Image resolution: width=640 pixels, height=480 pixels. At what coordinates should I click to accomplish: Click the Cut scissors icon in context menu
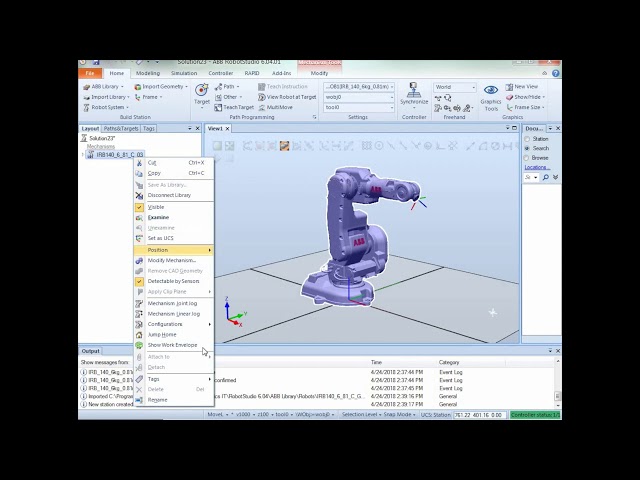pos(139,163)
